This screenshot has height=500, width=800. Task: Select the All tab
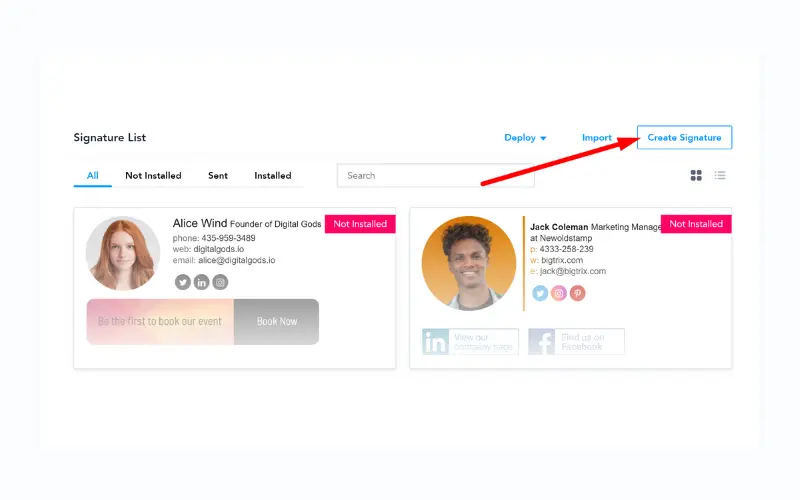click(x=92, y=176)
